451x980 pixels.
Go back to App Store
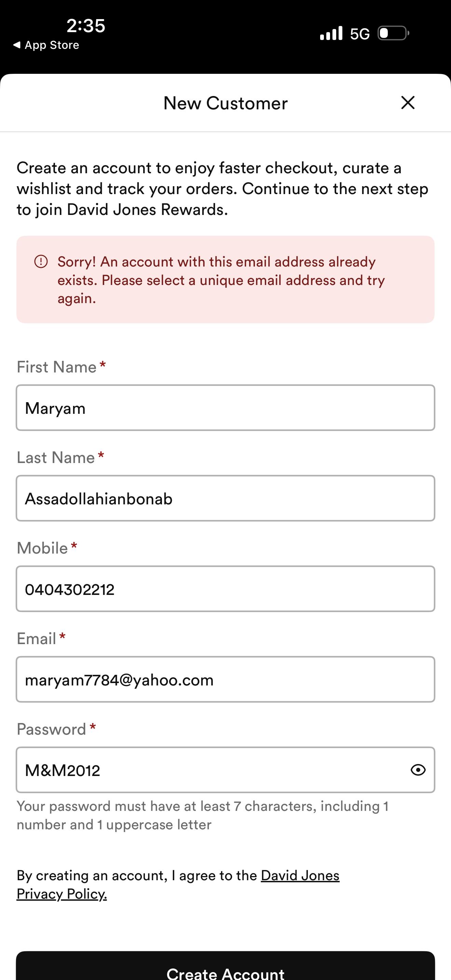point(46,45)
